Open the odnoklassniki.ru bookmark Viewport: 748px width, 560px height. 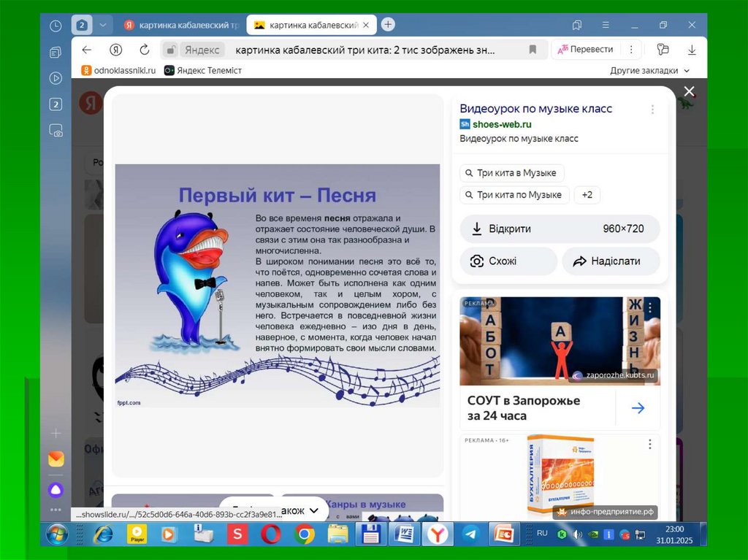119,70
